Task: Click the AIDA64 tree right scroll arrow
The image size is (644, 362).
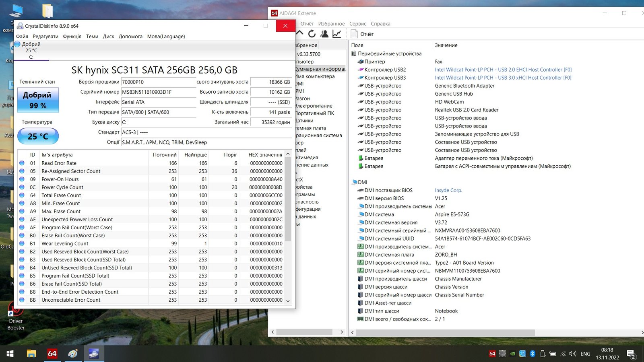Action: (x=342, y=332)
